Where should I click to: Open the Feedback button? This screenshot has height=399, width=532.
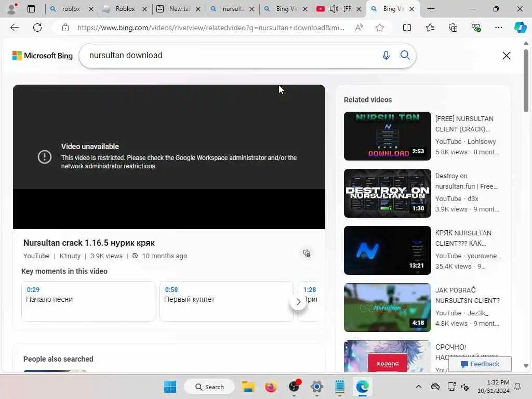tap(480, 364)
